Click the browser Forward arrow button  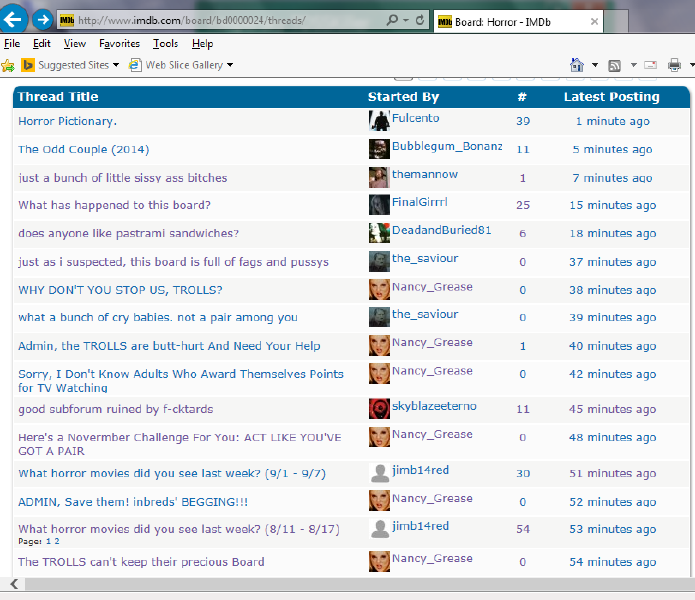coord(42,20)
